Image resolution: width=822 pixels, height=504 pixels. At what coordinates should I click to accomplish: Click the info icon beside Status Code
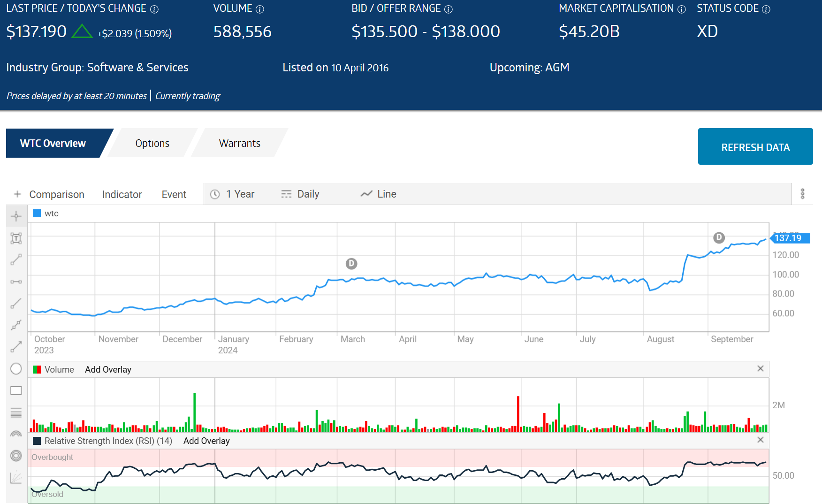tap(766, 9)
